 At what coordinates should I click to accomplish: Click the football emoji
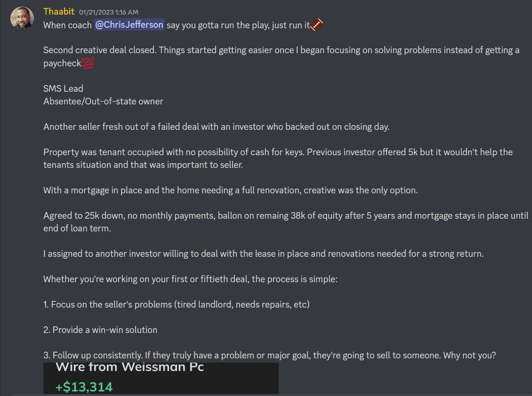click(316, 24)
